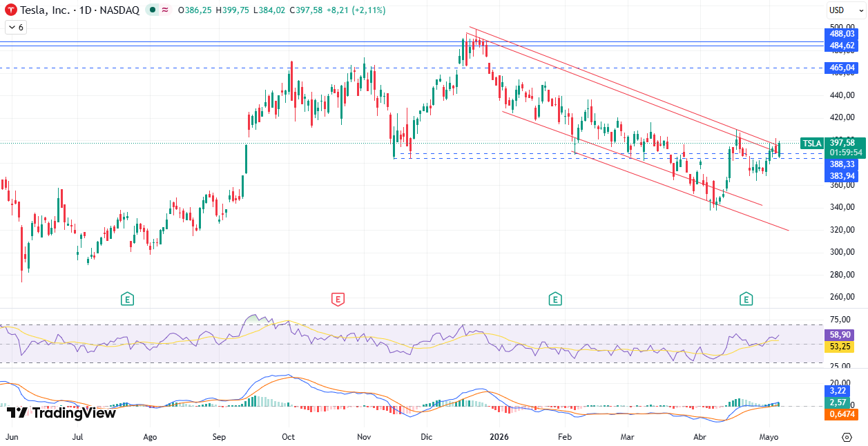Click the 440,00 price scale label
The width and height of the screenshot is (868, 446).
(x=842, y=95)
